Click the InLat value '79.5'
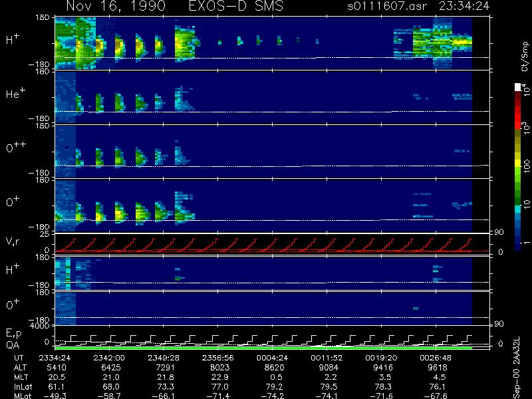The height and width of the screenshot is (399, 532). pyautogui.click(x=329, y=387)
